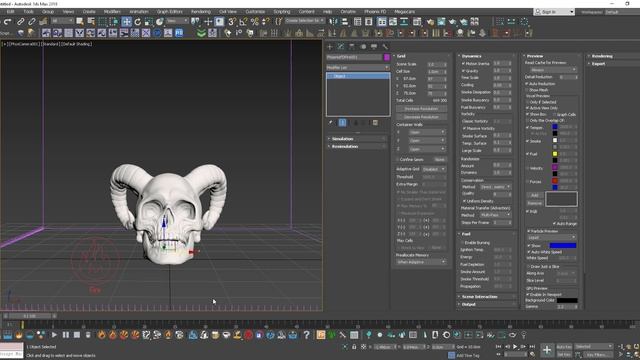640x360 pixels.
Task: Open the Modifiers menu
Action: 112,11
